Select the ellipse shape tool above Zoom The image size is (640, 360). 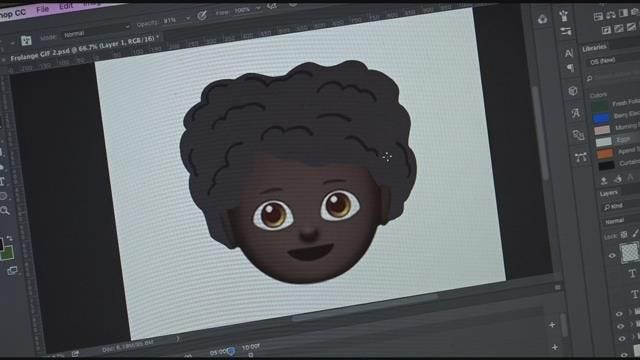click(3, 196)
